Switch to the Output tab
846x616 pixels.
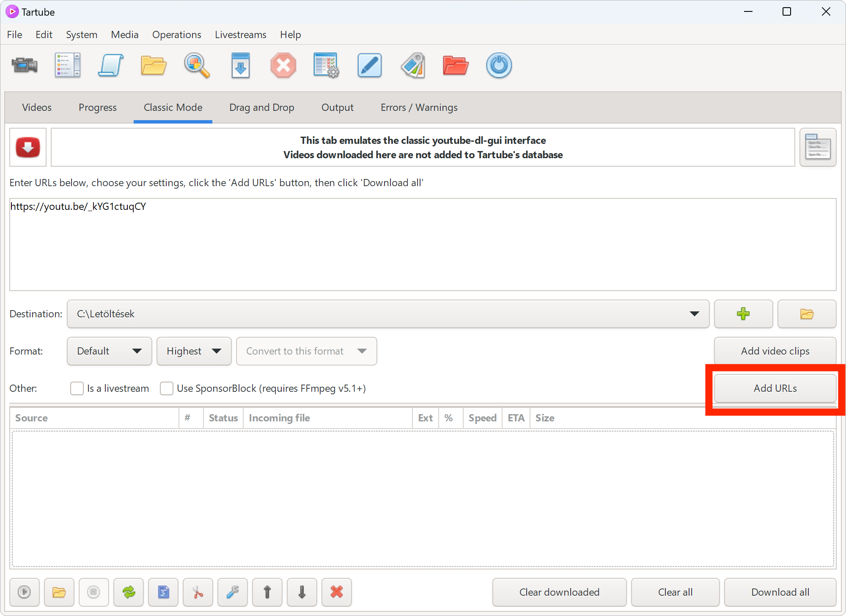click(x=338, y=107)
